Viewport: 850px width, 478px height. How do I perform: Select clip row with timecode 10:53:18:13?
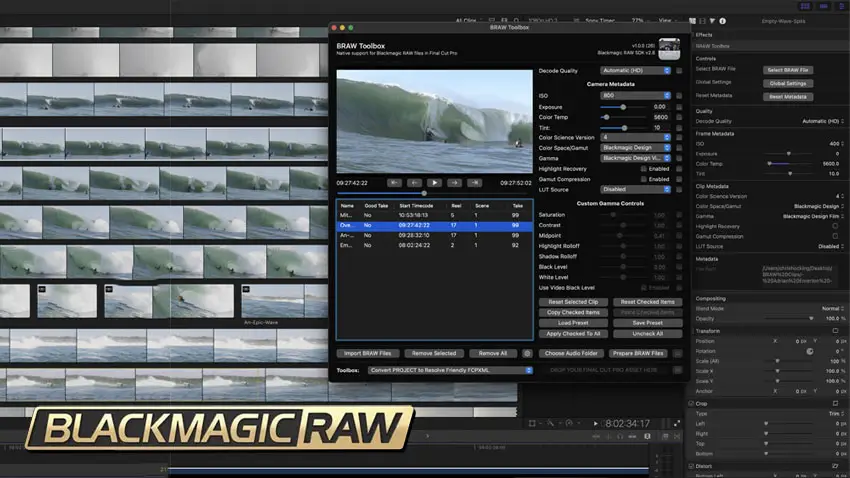(x=434, y=215)
